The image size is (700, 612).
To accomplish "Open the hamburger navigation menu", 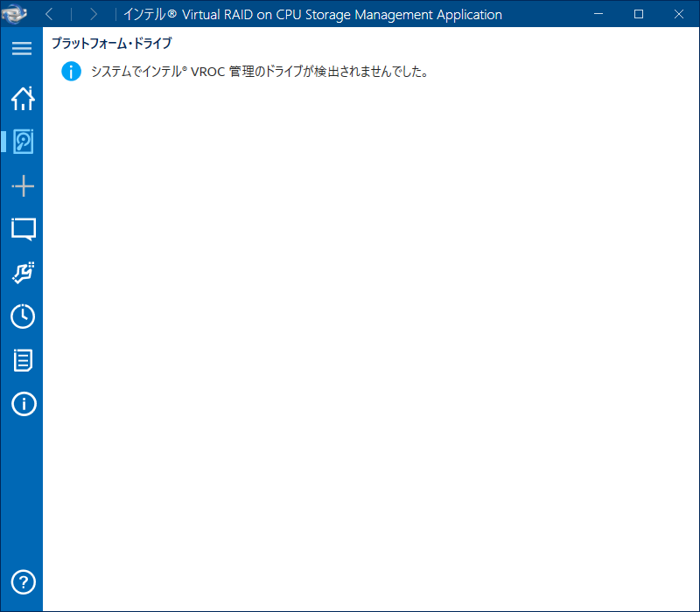I will [x=21, y=48].
